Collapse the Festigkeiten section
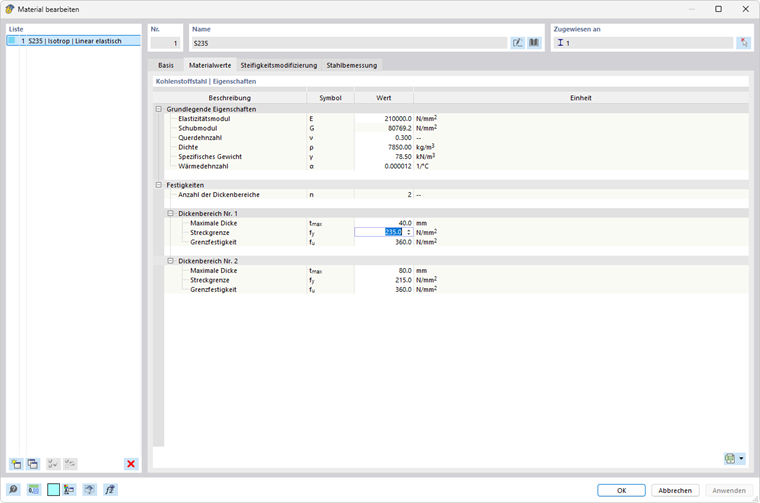The width and height of the screenshot is (760, 503). point(158,185)
